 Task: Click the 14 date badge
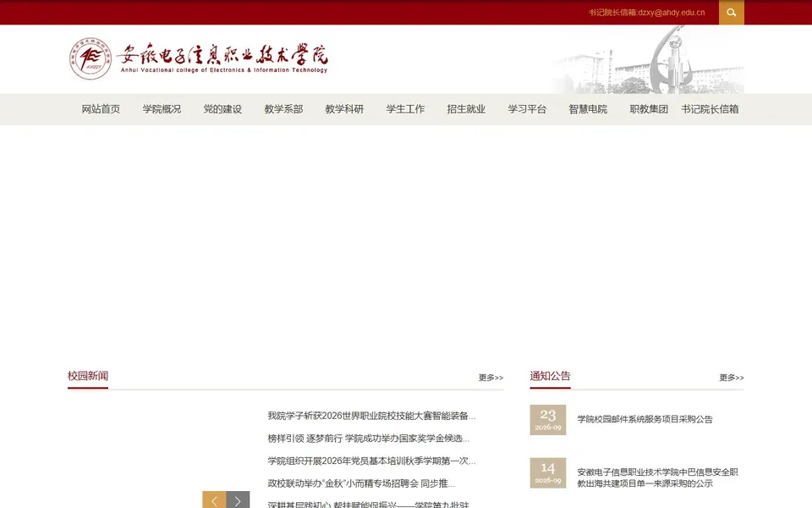(548, 472)
